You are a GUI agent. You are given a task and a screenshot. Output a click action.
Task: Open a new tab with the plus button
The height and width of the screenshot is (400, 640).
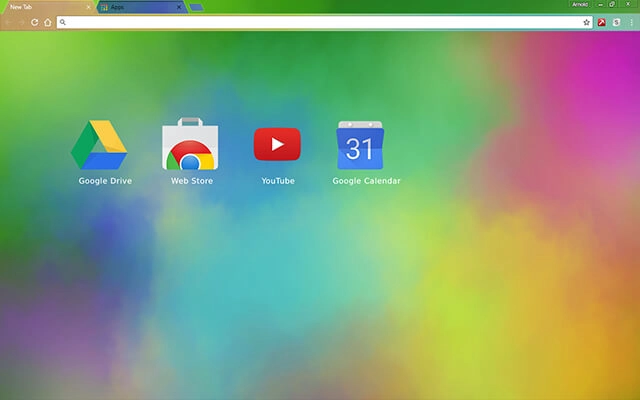click(x=196, y=7)
